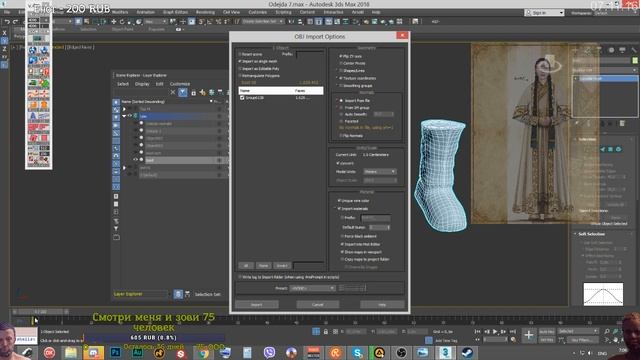Select Faceted normals radio
The height and width of the screenshot is (360, 640).
click(342, 121)
